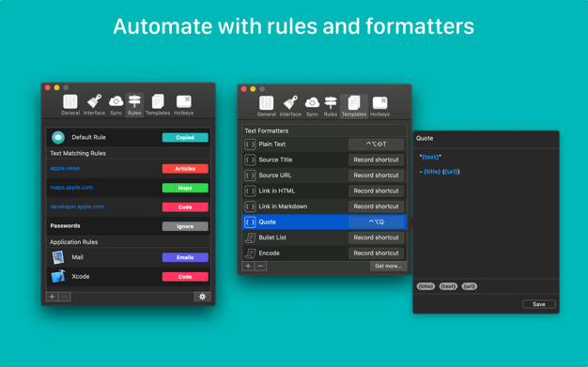Viewport: 588px width, 367px height.
Task: Click the Code tag for Xcode
Action: tap(185, 277)
